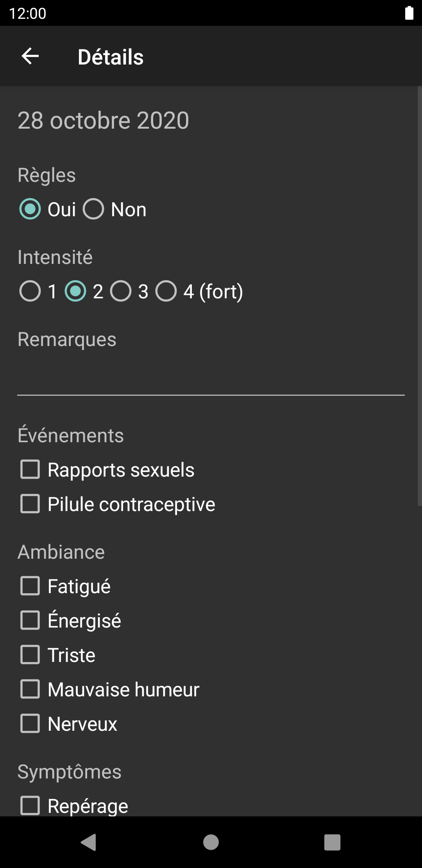422x868 pixels.
Task: Tap Android home circle button
Action: 211,842
